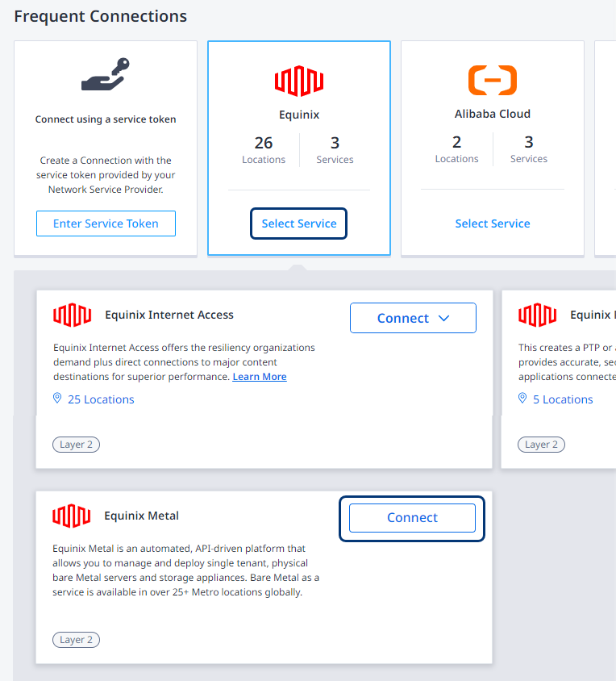Open the 5 Locations link
Screen dimensions: 616x681
pos(563,399)
